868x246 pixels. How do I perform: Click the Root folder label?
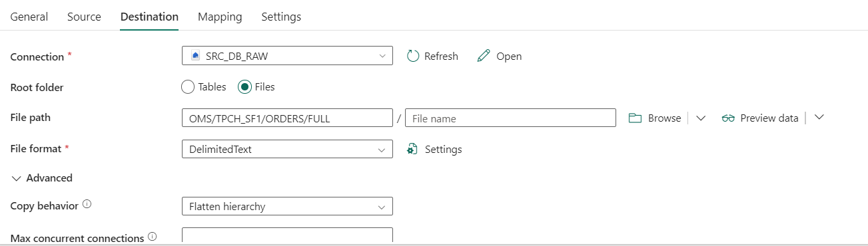[x=37, y=87]
